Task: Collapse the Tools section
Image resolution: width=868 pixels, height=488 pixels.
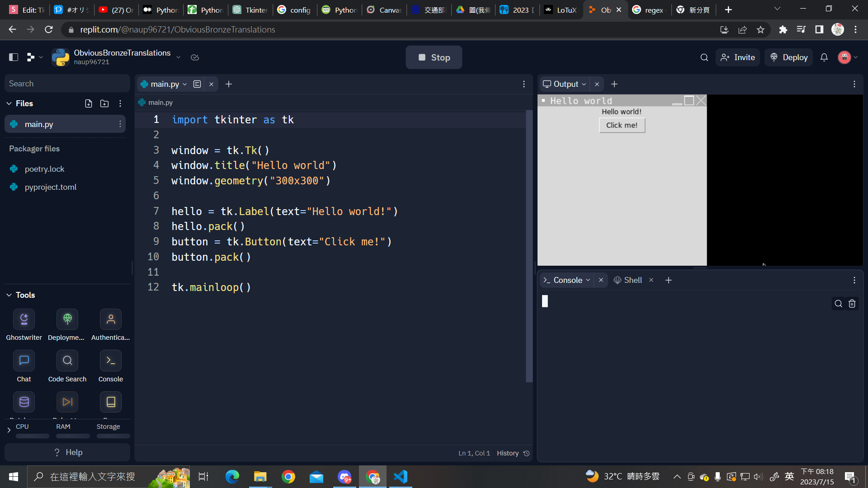Action: [9, 295]
